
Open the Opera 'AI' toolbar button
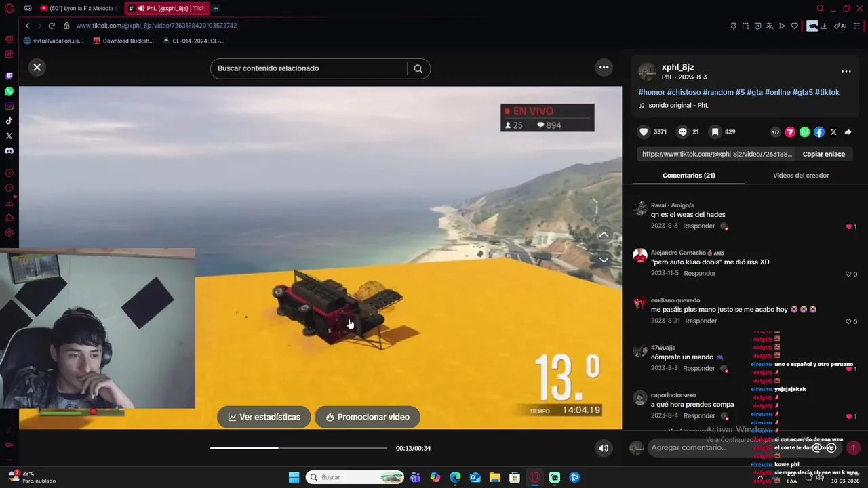pos(841,26)
